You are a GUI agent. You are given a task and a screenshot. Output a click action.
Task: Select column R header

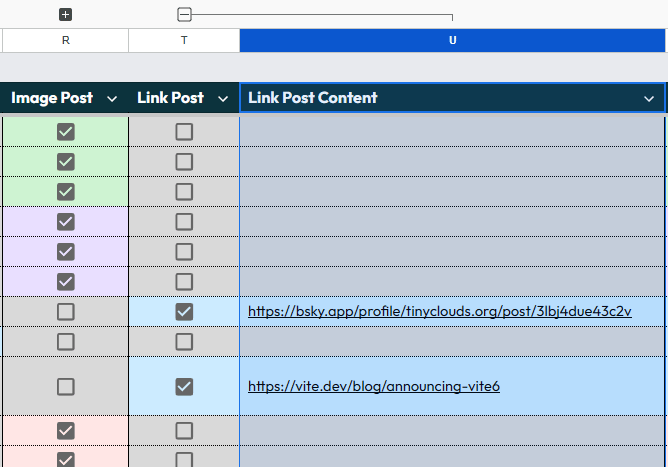[x=66, y=40]
